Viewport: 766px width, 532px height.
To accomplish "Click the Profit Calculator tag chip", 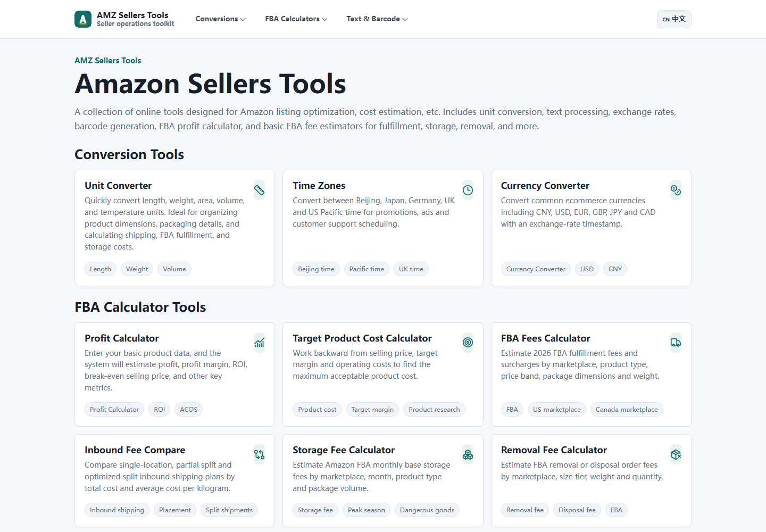I will pyautogui.click(x=114, y=410).
